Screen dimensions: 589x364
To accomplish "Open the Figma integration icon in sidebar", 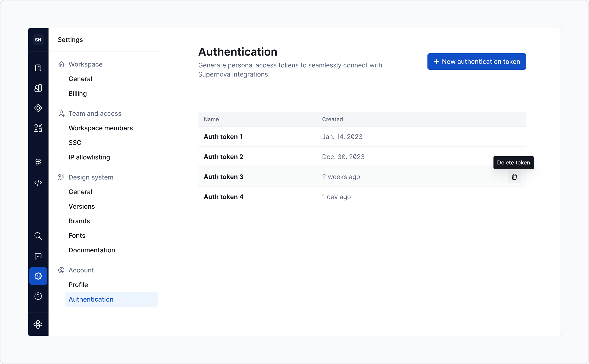I will [x=38, y=162].
